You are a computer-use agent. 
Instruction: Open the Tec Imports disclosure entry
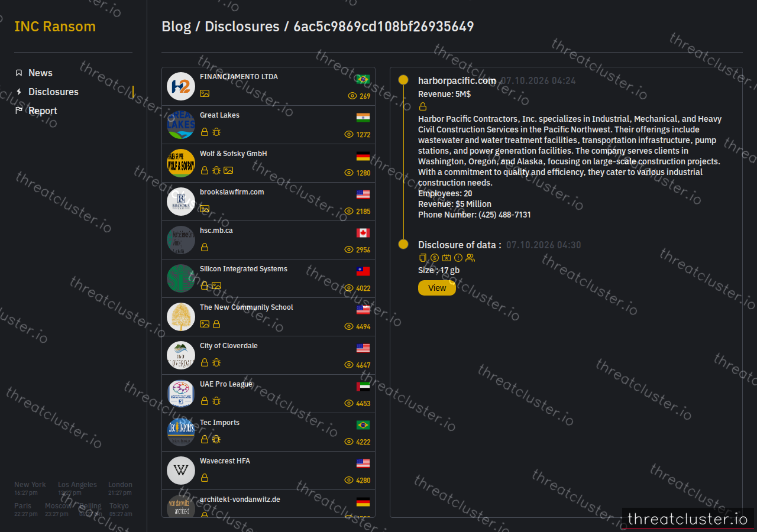[268, 432]
